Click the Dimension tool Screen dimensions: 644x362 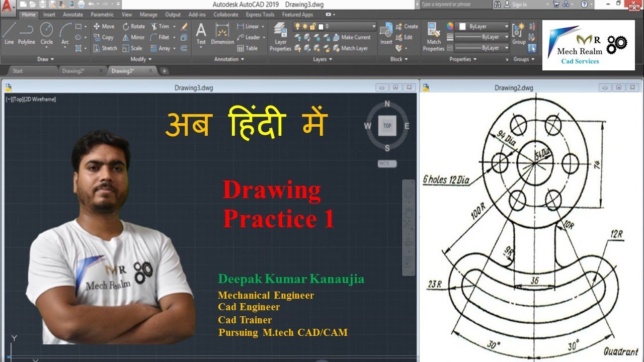[x=222, y=34]
